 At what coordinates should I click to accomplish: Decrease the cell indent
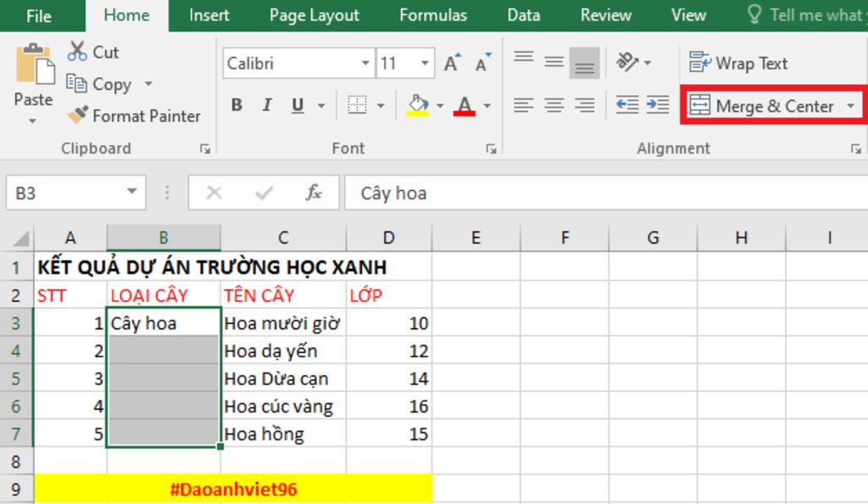point(627,104)
